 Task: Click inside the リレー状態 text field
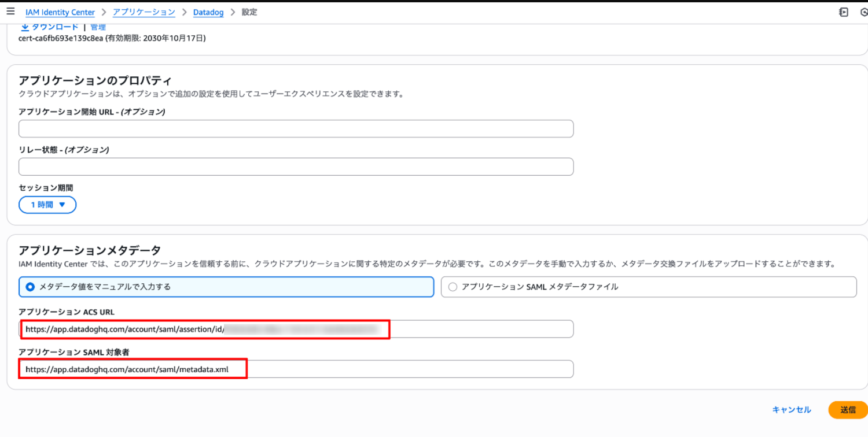295,166
